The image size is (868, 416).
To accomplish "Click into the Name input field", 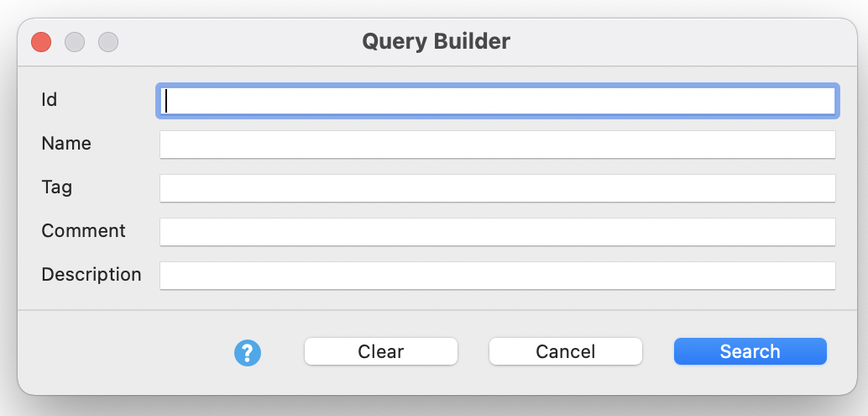I will tap(497, 144).
